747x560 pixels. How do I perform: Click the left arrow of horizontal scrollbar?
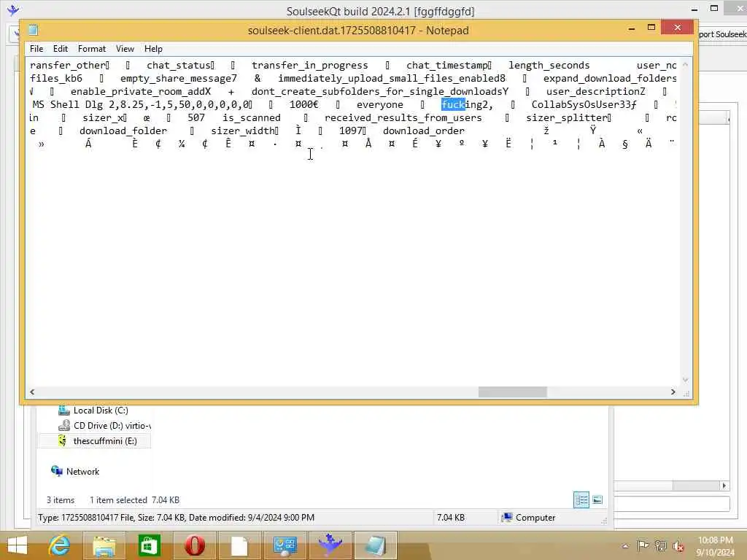pos(32,392)
